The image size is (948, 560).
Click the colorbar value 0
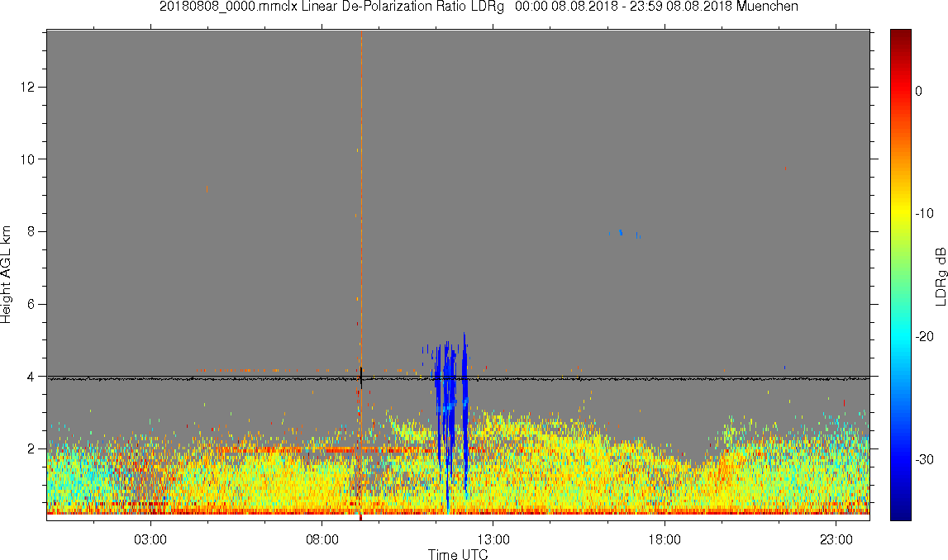click(918, 91)
